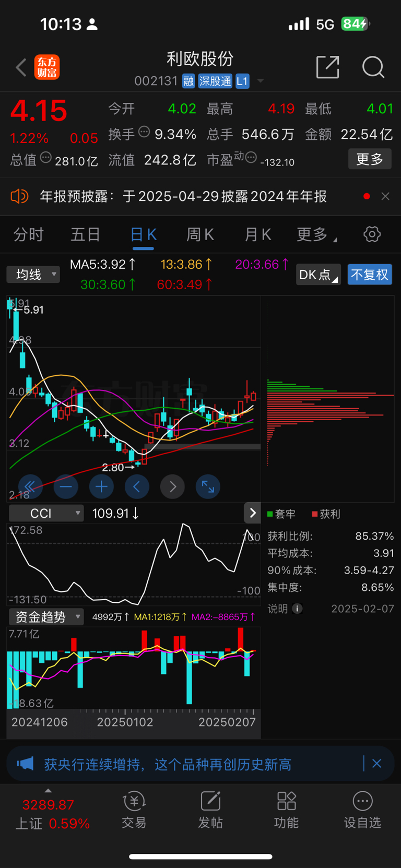401x868 pixels.
Task: Tap the 20250102 date axis label
Action: point(125,722)
